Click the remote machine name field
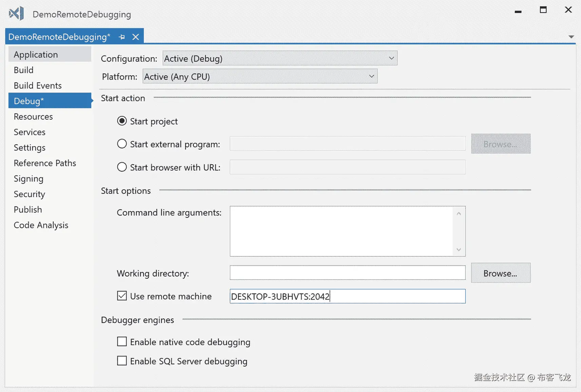Viewport: 581px width, 392px height. pos(348,296)
